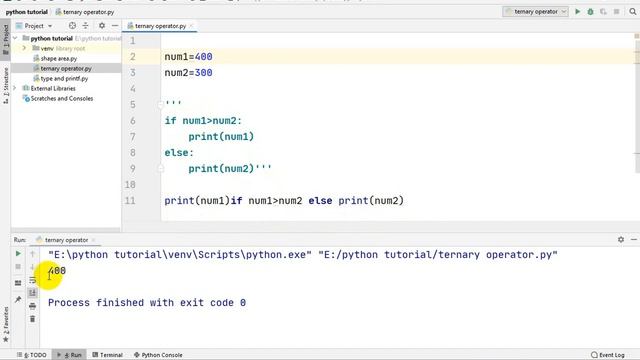The height and width of the screenshot is (360, 640).
Task: Click 'Process finished with exit code 0' output
Action: [147, 302]
